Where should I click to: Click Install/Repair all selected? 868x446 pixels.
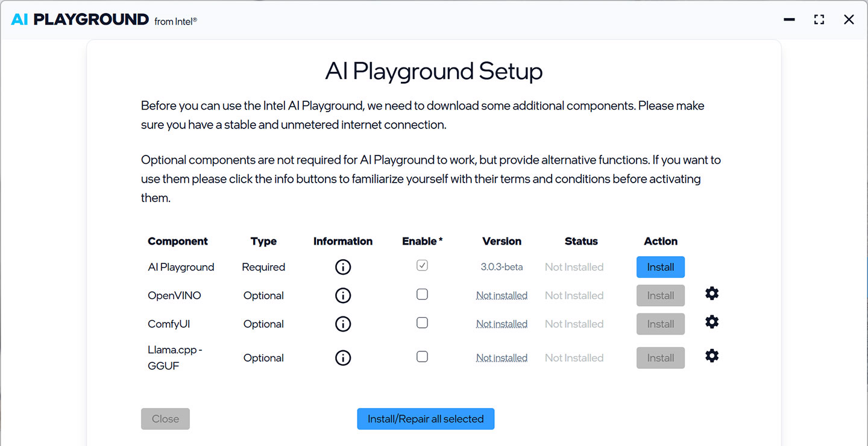click(x=426, y=418)
